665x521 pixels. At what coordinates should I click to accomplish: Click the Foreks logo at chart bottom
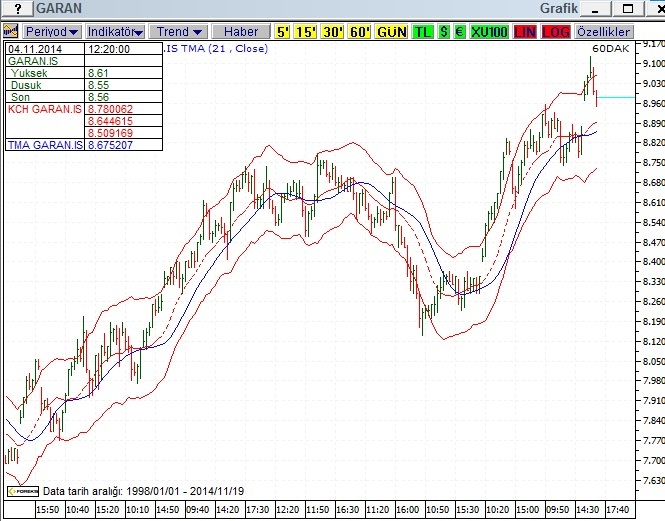(22, 491)
